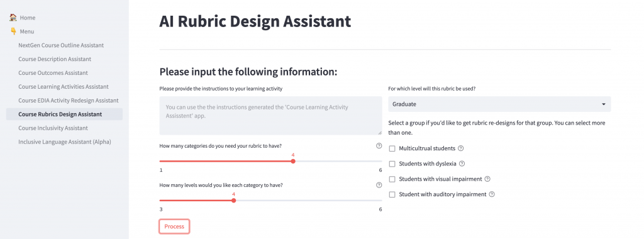Open Inclusive Language Assistant (Alpha) link

65,142
